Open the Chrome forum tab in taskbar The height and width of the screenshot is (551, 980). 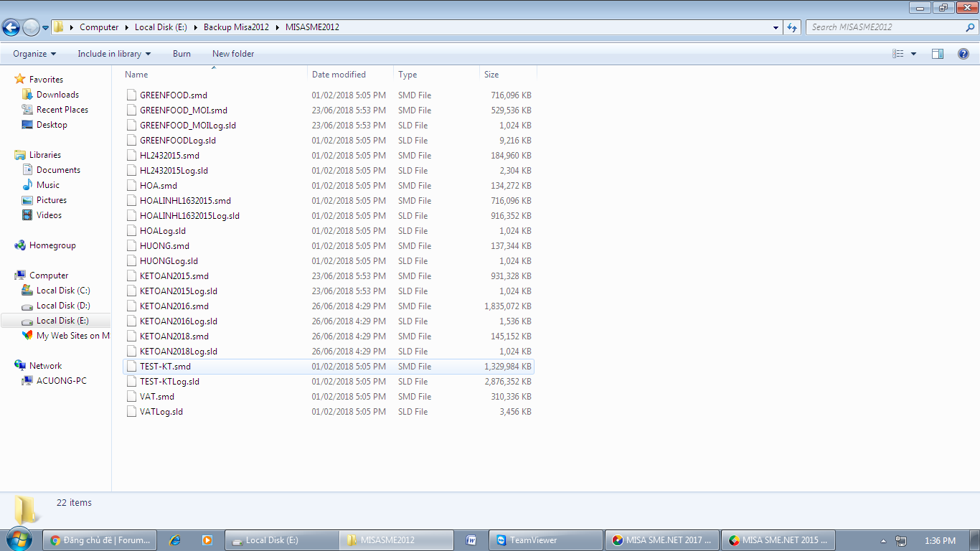100,540
